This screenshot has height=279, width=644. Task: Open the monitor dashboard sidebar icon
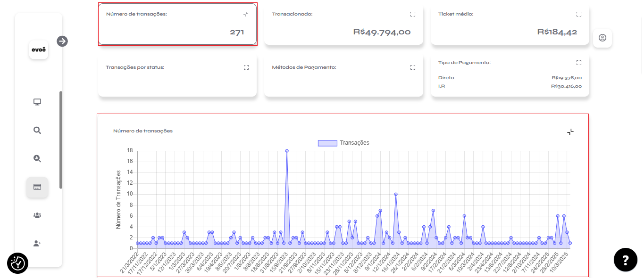tap(37, 102)
